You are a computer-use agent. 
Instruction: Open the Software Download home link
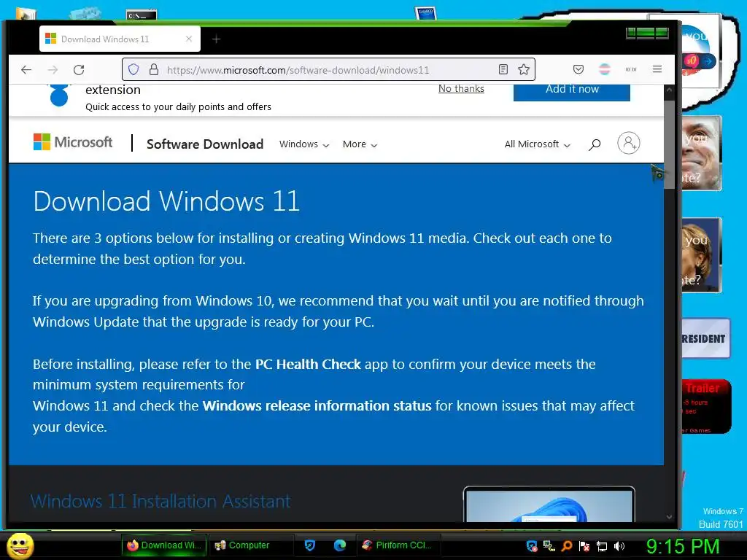(205, 144)
